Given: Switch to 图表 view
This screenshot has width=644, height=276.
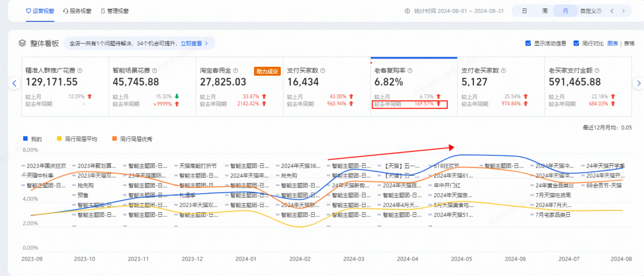Looking at the screenshot, I should pyautogui.click(x=613, y=43).
